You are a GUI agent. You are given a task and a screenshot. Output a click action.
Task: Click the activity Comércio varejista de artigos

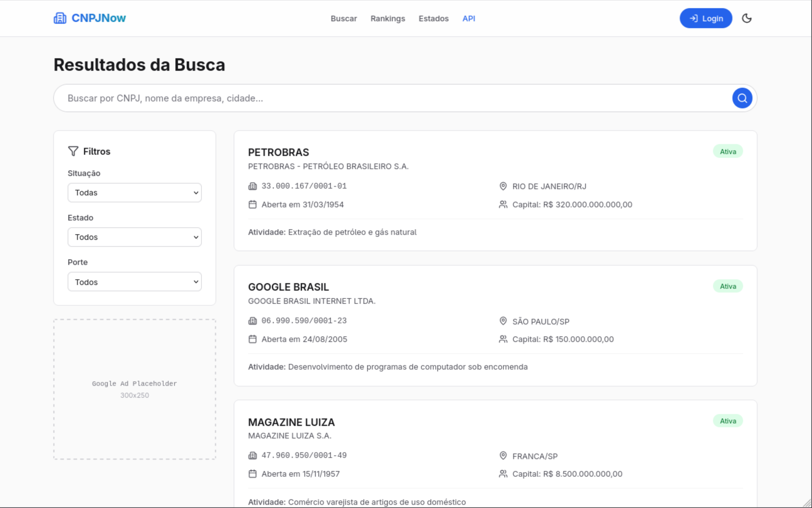pos(377,502)
